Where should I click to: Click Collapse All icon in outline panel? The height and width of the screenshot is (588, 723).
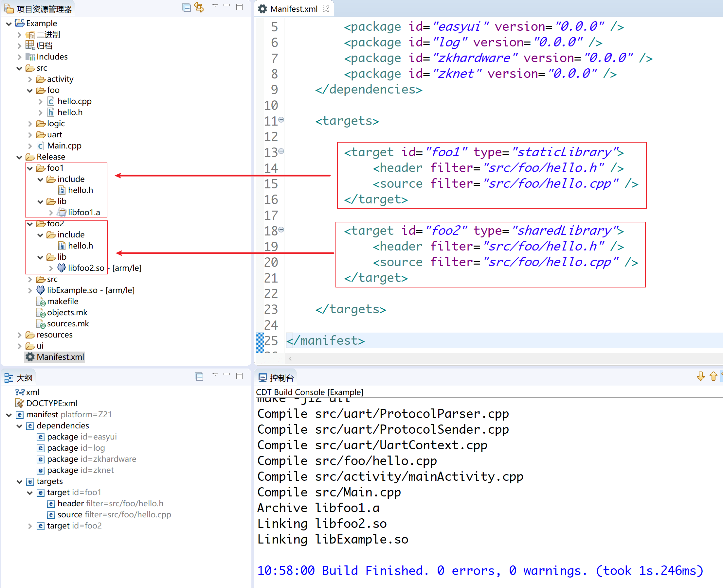coord(199,376)
